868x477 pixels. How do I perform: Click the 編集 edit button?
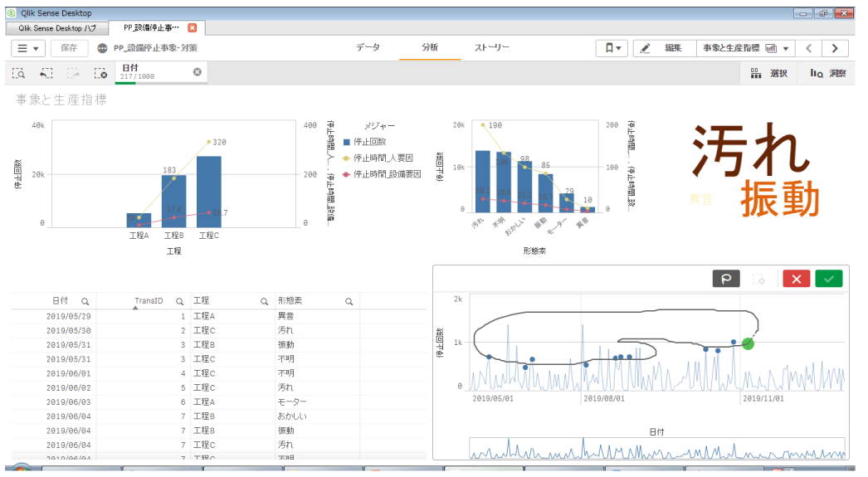[x=664, y=48]
